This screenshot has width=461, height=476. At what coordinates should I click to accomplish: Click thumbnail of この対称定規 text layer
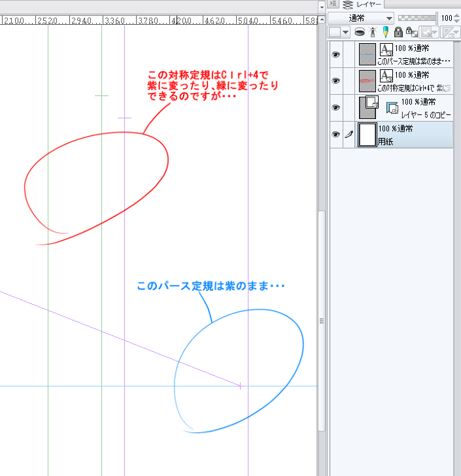coord(367,81)
